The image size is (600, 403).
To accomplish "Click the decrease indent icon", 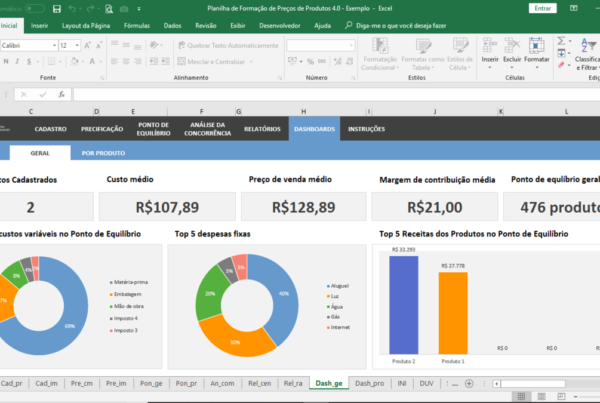I will [x=153, y=61].
